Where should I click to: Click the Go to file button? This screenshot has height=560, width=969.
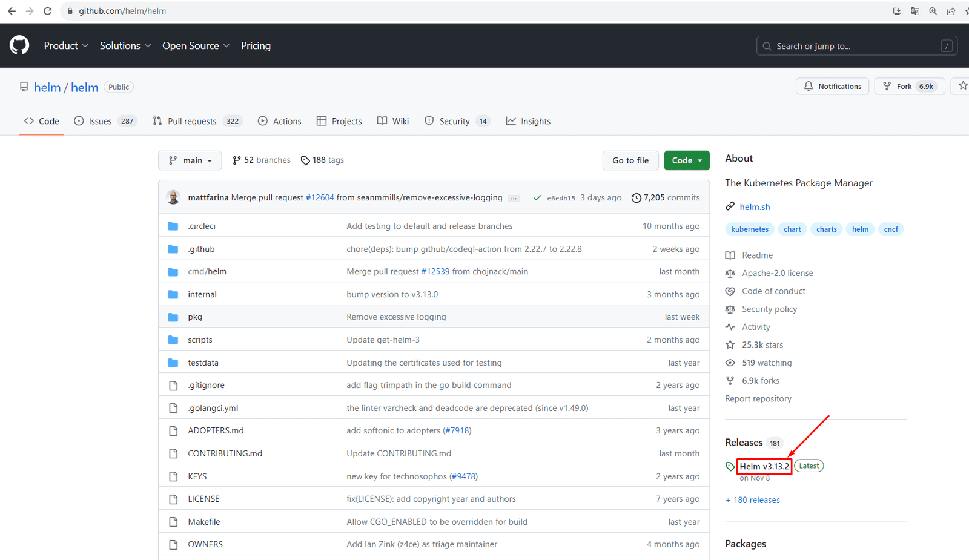point(630,160)
